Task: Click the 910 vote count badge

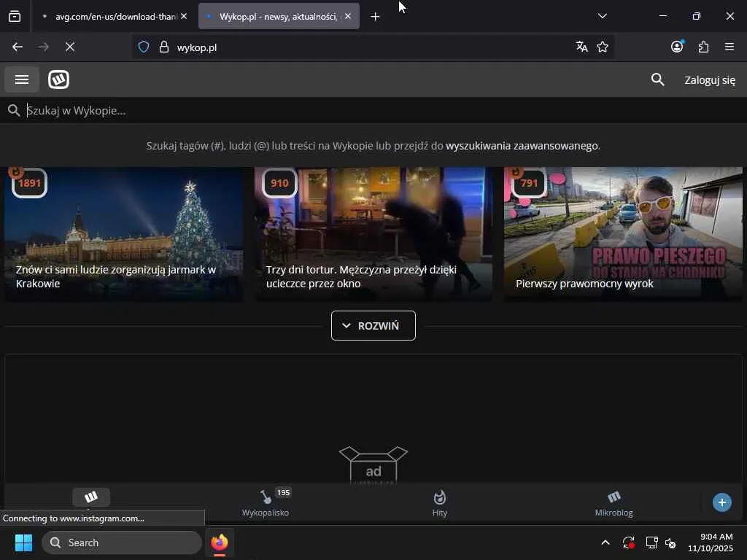Action: pos(279,183)
